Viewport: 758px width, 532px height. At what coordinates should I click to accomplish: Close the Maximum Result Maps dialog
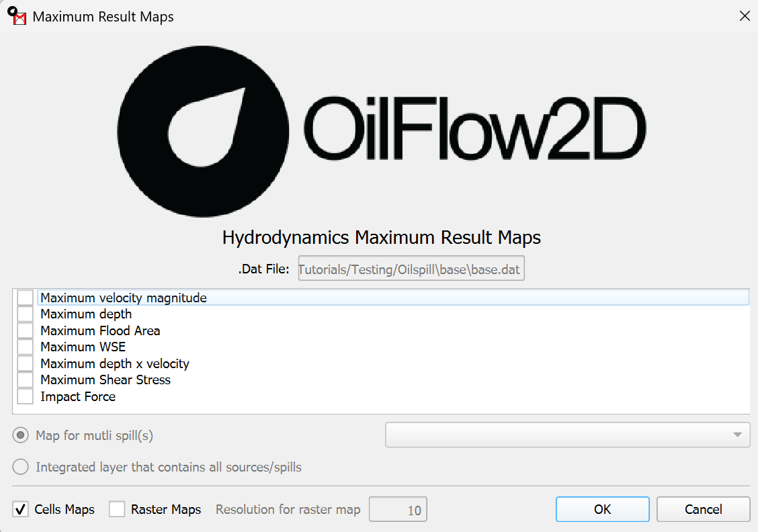pos(745,16)
